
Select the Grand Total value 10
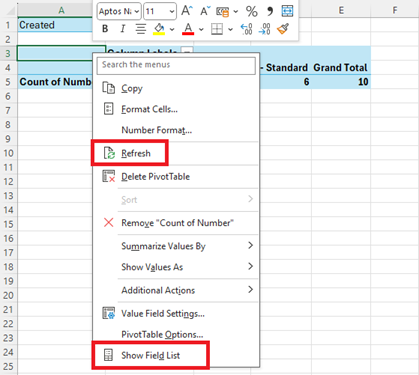(x=341, y=82)
